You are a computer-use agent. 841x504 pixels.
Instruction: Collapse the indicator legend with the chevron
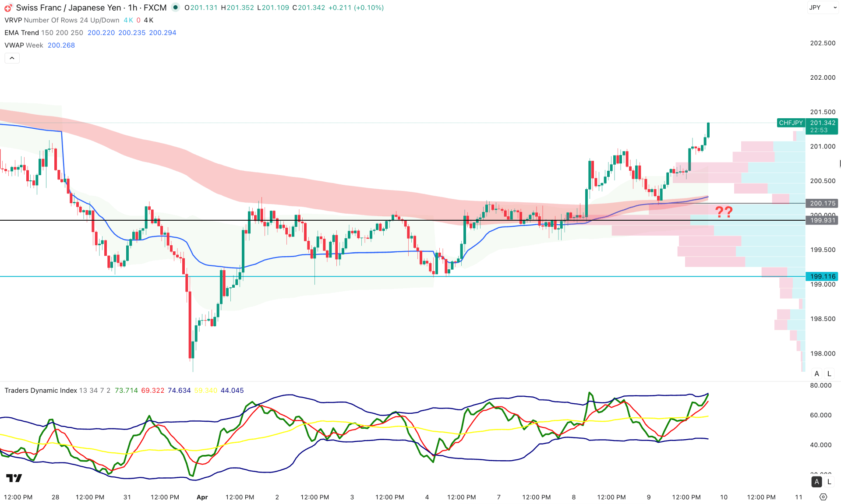click(12, 58)
